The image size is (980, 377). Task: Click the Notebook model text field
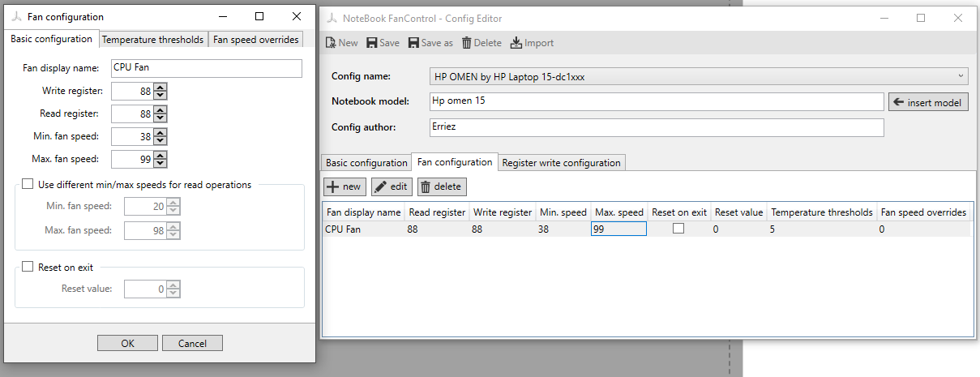[x=656, y=101]
